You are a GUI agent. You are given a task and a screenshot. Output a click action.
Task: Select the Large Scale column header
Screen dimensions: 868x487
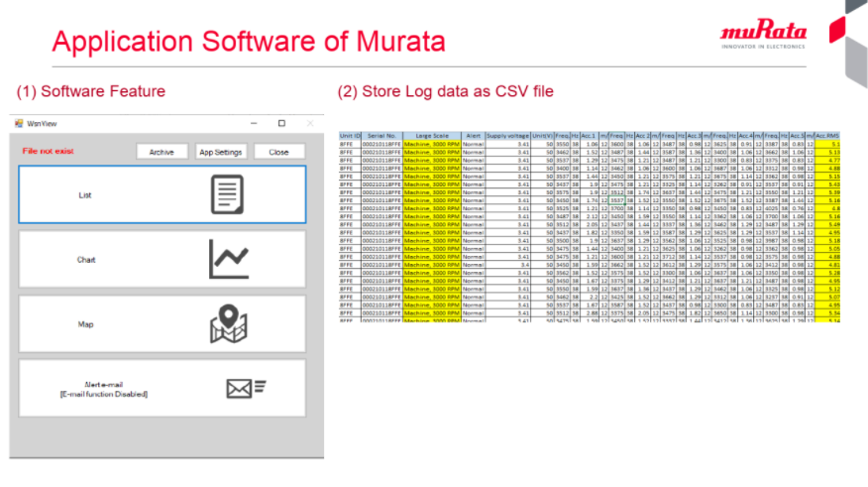pyautogui.click(x=432, y=136)
